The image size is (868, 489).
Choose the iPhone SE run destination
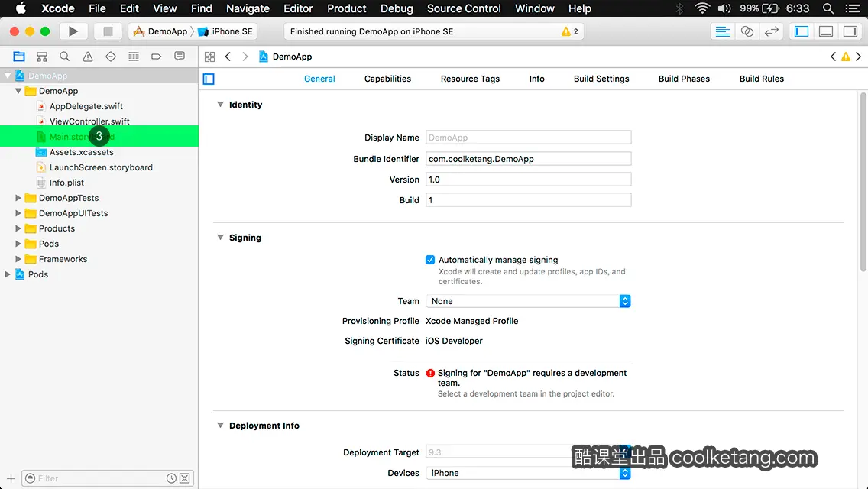click(226, 31)
